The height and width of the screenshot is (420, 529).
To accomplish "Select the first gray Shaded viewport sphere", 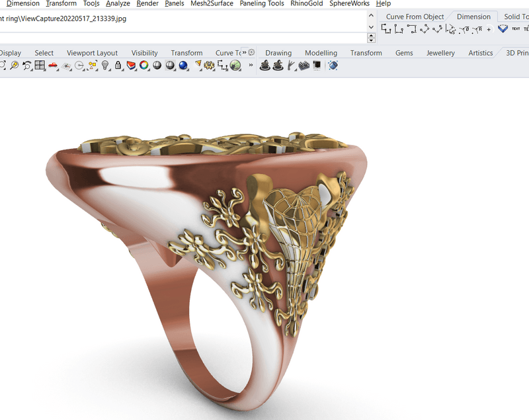I will [157, 65].
